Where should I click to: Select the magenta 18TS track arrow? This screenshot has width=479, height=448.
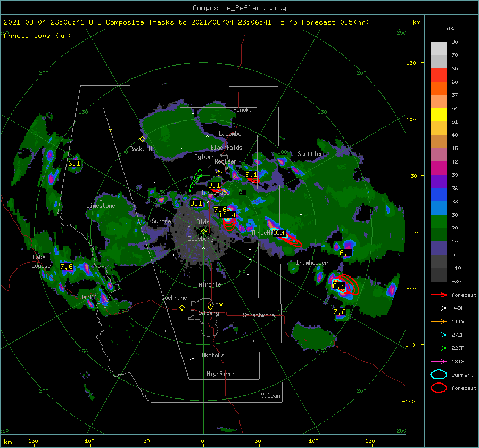[x=439, y=362]
